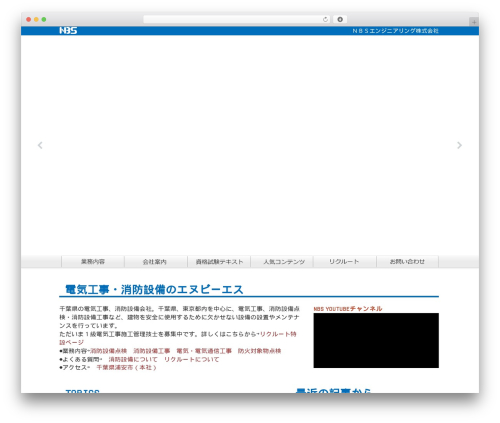Follow the リクルート特設ページ link
Screen dimensions: 500x423
tap(278, 334)
